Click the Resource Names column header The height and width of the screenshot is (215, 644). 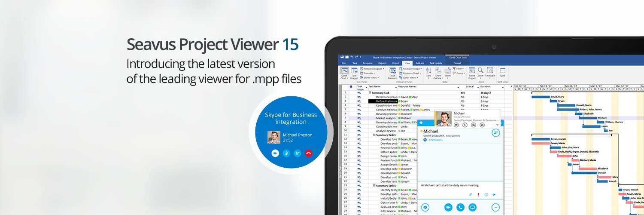428,87
